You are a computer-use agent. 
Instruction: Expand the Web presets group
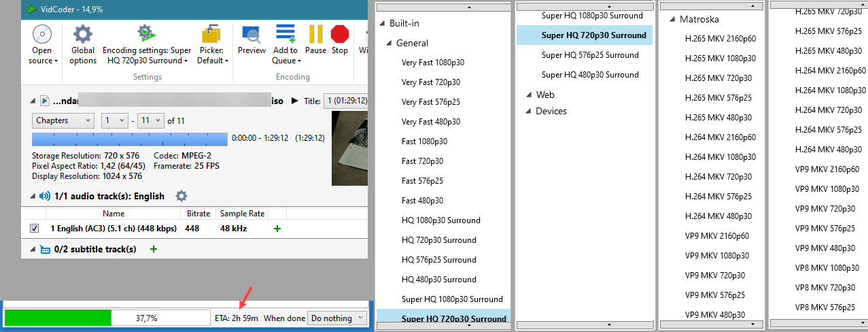point(528,95)
